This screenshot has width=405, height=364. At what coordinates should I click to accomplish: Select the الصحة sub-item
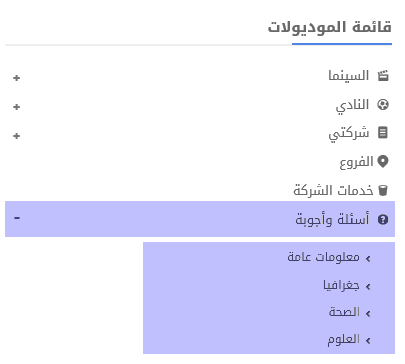[x=344, y=312]
